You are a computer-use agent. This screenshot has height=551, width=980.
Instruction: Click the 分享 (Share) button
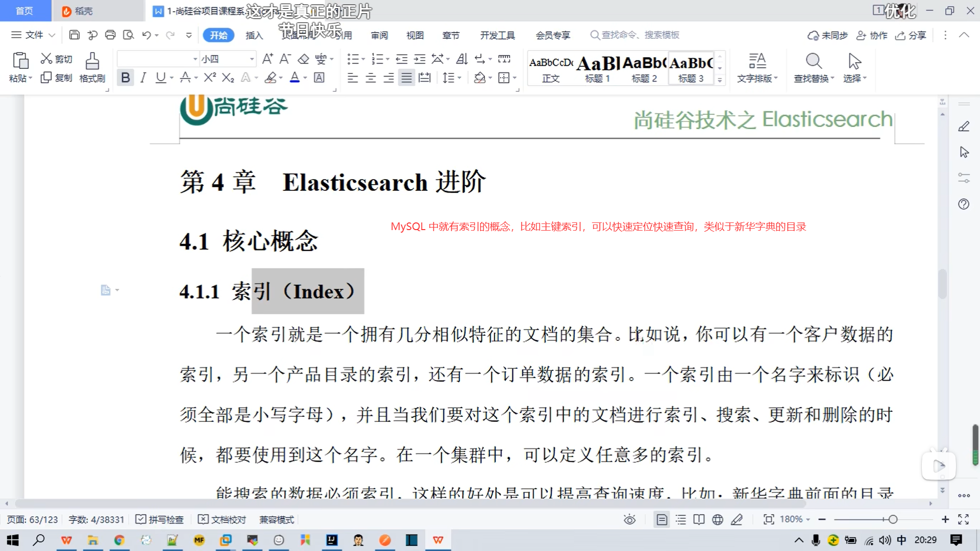click(911, 35)
